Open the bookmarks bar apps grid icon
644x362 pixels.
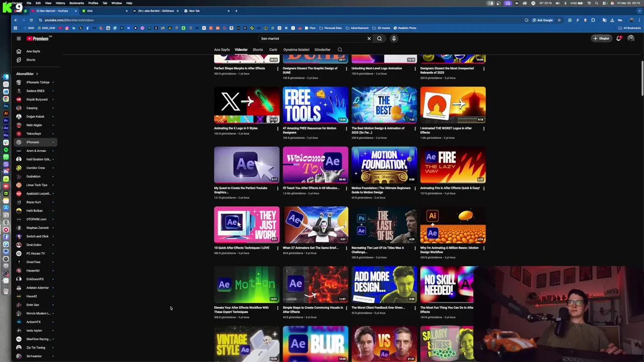tap(16, 28)
